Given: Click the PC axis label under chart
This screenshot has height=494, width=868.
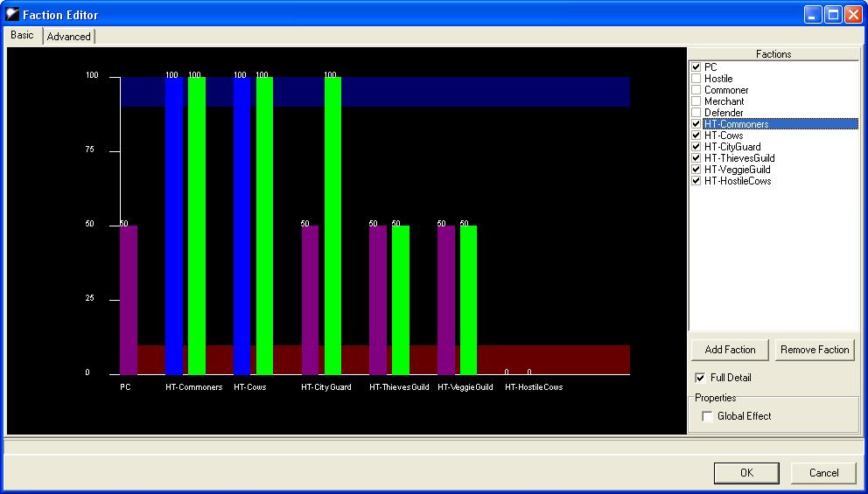Looking at the screenshot, I should click(126, 387).
